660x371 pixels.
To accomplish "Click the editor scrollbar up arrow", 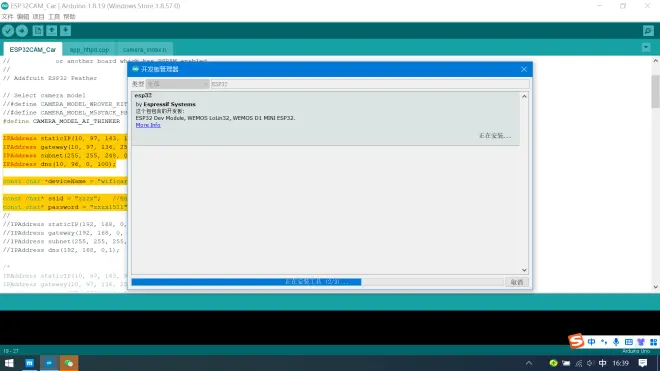I will (655, 61).
